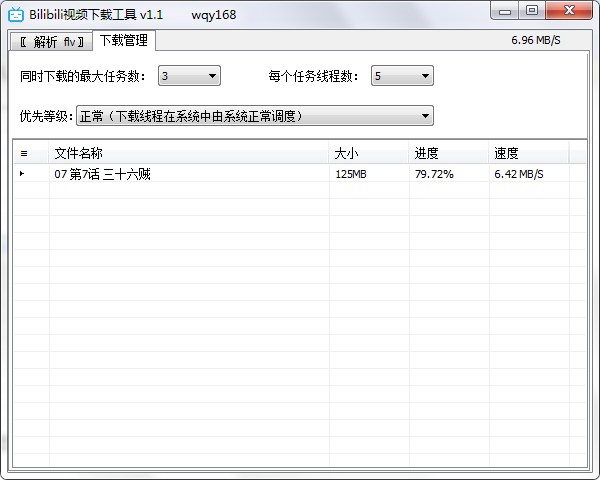Screen dimensions: 600x480
Task: Open the 每个任务线程数 dropdown
Action: click(402, 76)
